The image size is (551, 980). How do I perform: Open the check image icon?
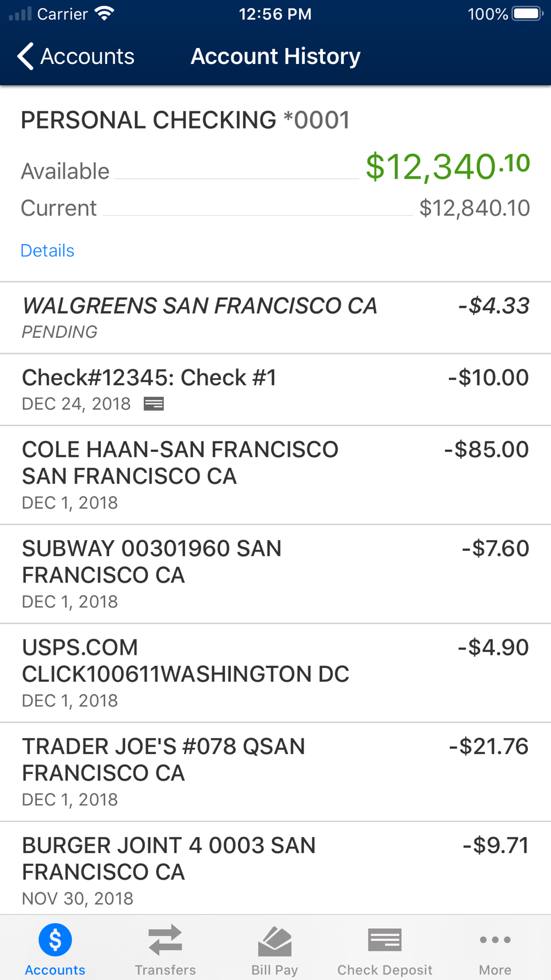(x=154, y=404)
